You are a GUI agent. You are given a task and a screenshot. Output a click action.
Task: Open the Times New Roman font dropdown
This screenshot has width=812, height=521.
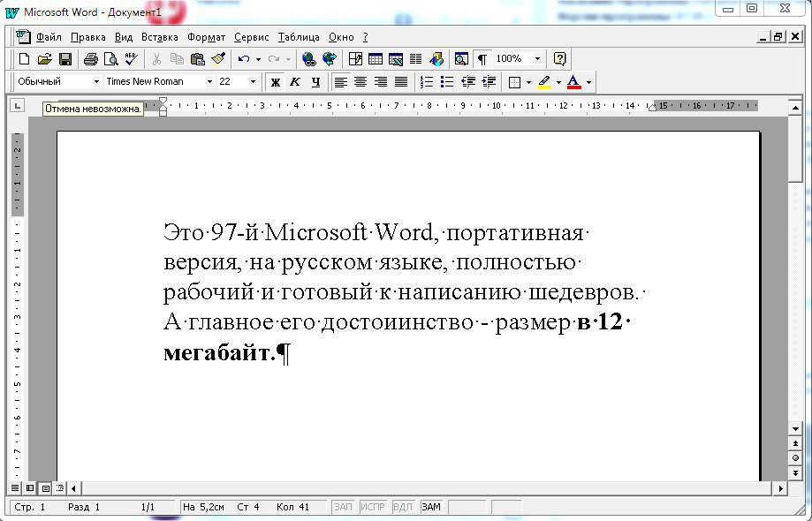pyautogui.click(x=209, y=82)
